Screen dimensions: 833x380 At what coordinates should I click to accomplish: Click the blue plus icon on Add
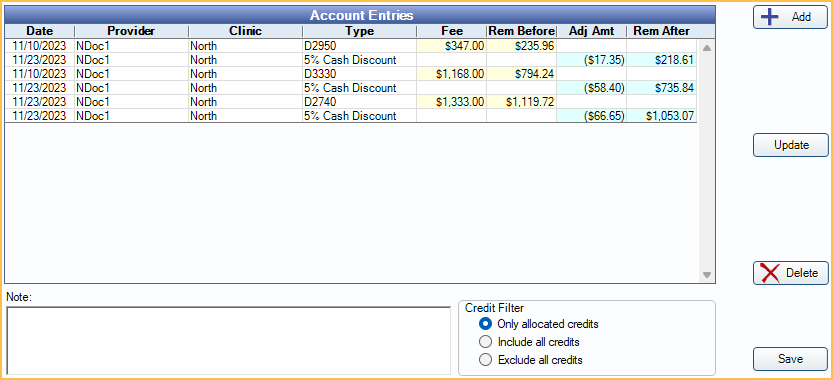point(770,17)
